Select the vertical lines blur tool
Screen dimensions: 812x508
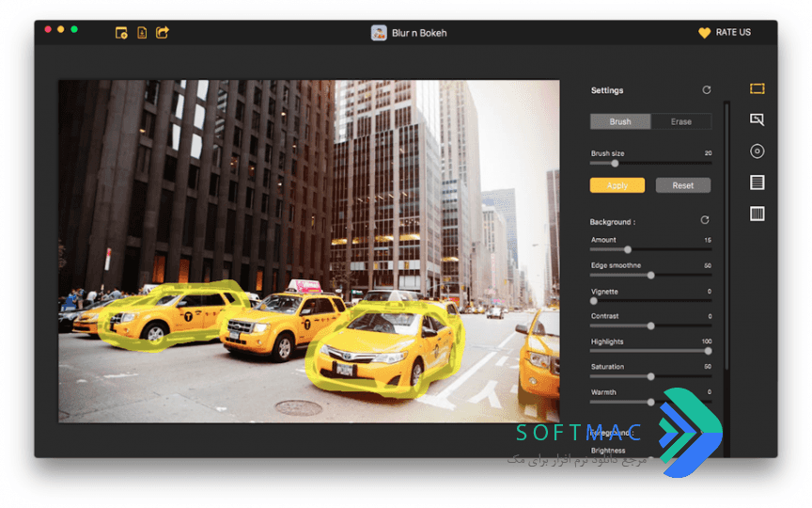tap(757, 214)
